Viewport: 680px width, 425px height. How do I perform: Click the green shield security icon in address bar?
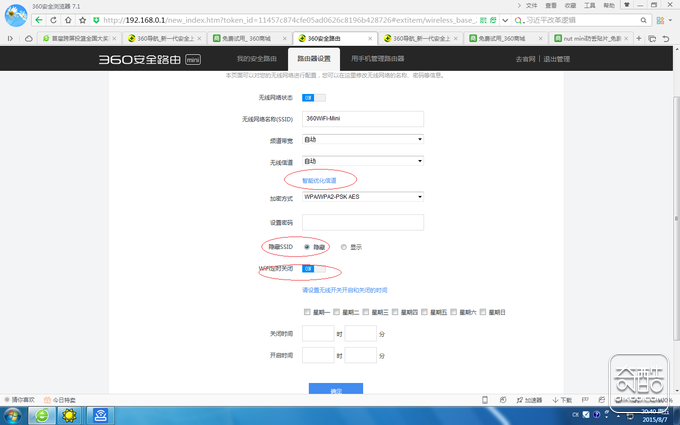pyautogui.click(x=96, y=20)
